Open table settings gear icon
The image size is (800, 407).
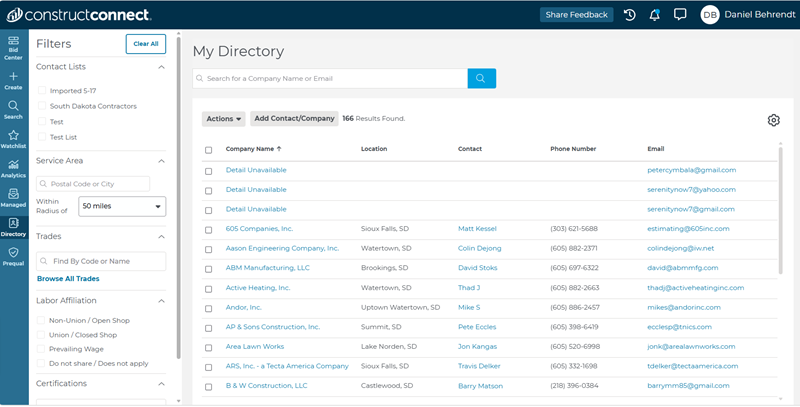click(x=773, y=120)
